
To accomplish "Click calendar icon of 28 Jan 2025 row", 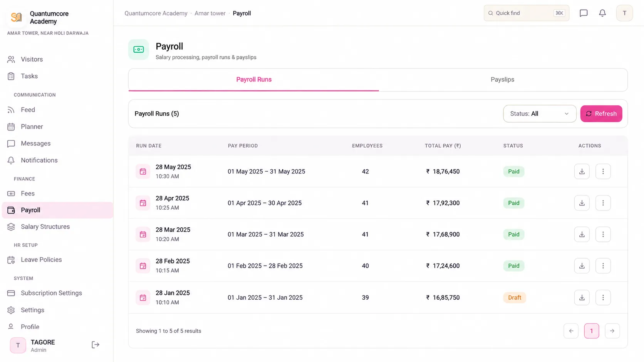I will (x=143, y=297).
